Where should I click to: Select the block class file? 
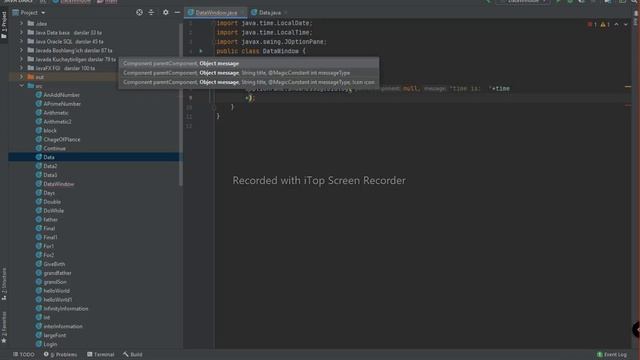click(x=46, y=131)
